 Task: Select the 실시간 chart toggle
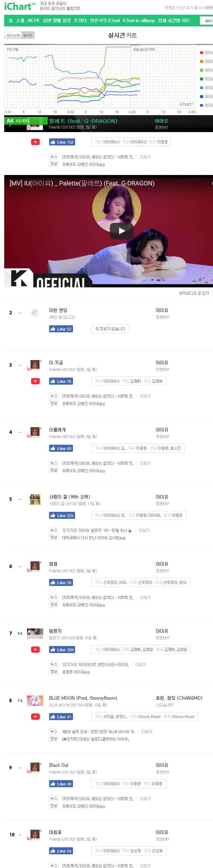pos(28,35)
